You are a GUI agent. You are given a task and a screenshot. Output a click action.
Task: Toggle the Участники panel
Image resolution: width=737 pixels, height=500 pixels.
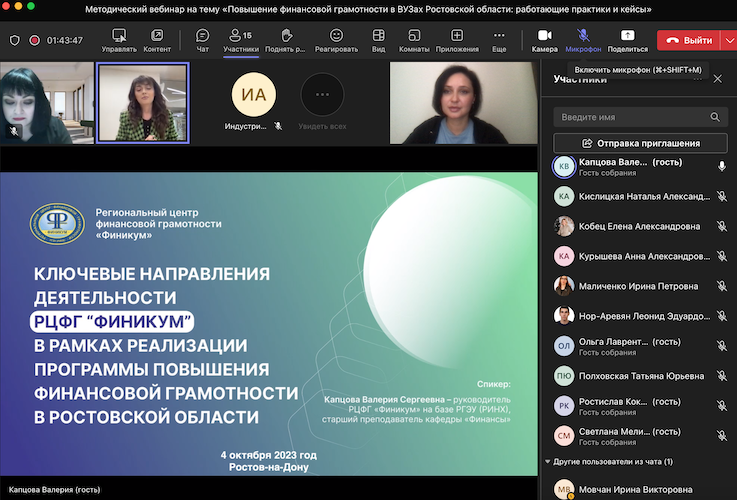(x=241, y=40)
